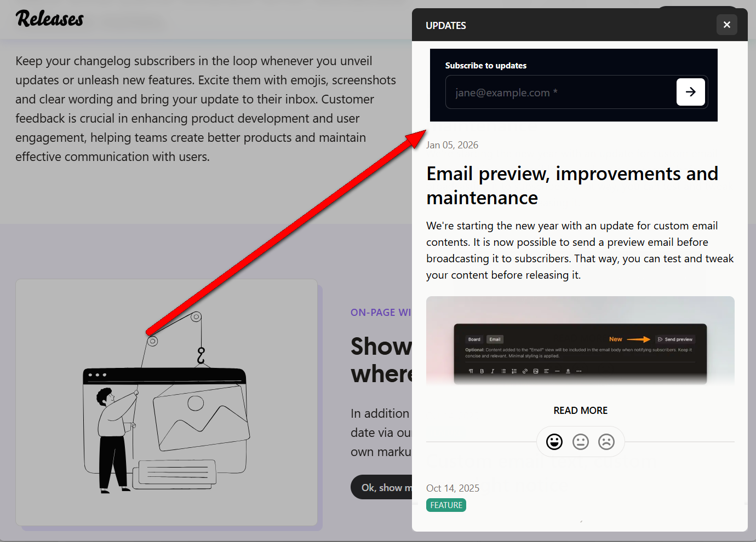Submit the subscribe form with the arrow button
This screenshot has width=756, height=542.
(x=690, y=92)
